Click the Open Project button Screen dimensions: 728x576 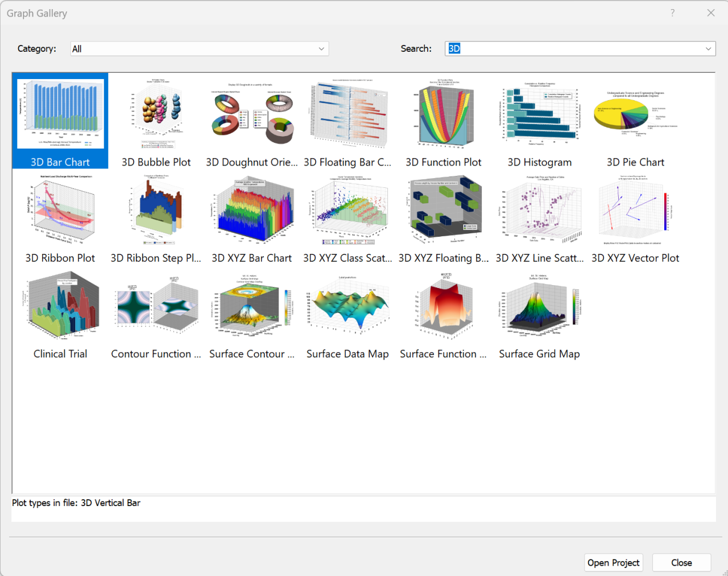[613, 562]
